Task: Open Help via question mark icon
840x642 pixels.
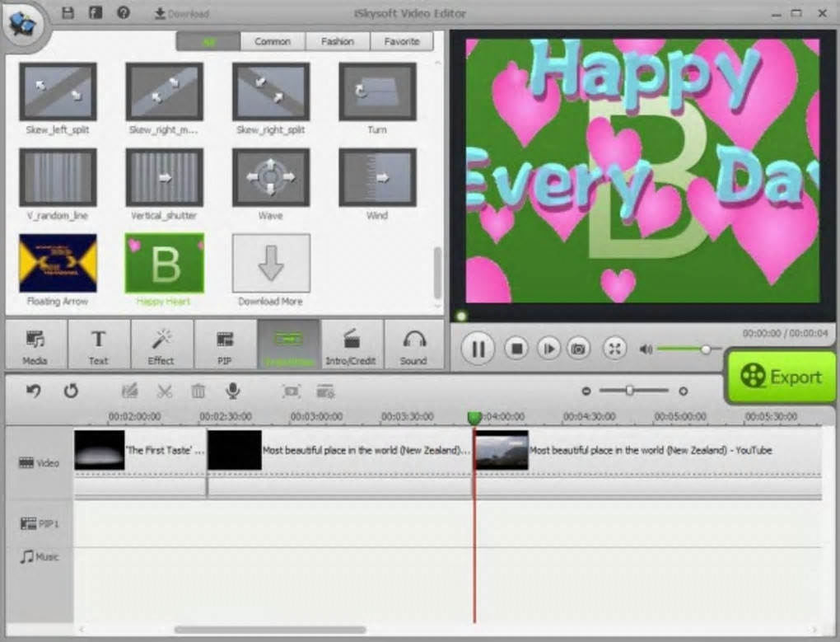Action: [123, 13]
